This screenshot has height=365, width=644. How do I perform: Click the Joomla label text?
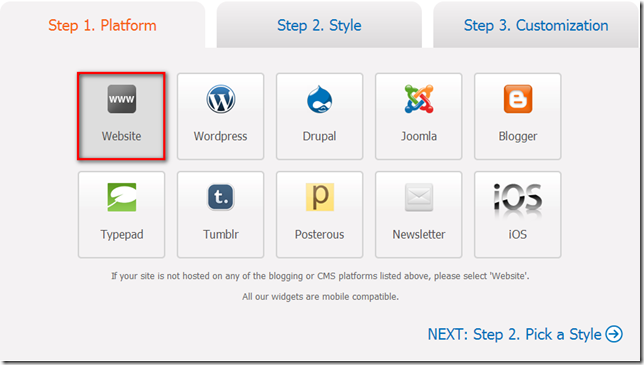coord(419,136)
